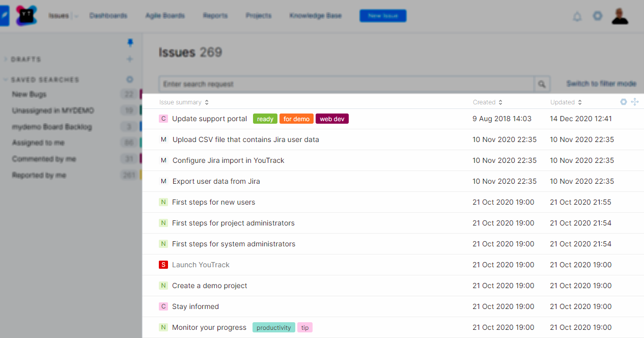The width and height of the screenshot is (644, 338).
Task: Click the productivity tag
Action: pos(274,327)
